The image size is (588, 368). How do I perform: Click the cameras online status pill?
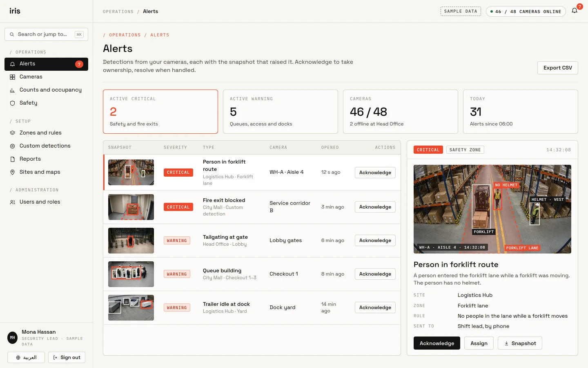click(x=526, y=11)
